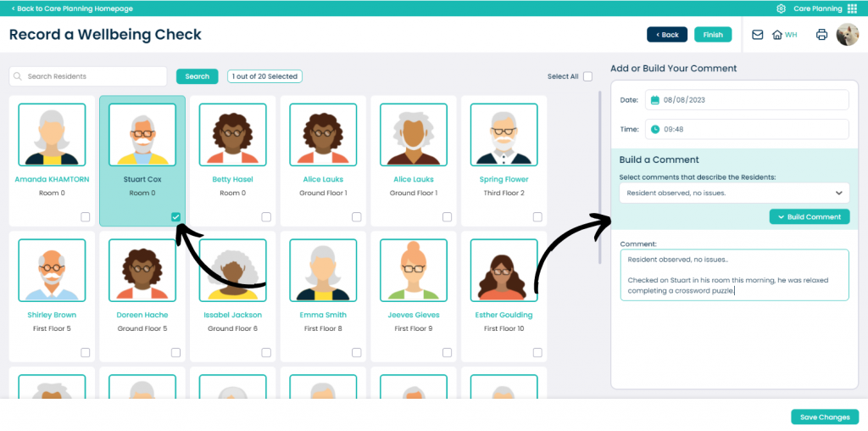Click the residents list scrollbar
Screen dimensions: 868x431
(599, 177)
